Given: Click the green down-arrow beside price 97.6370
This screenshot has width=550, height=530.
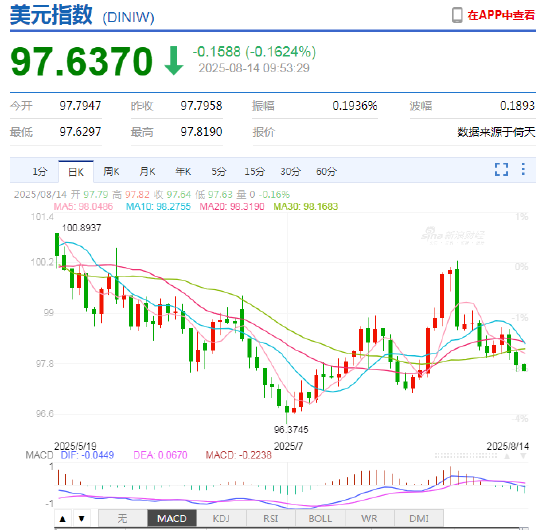Looking at the screenshot, I should click(x=174, y=61).
